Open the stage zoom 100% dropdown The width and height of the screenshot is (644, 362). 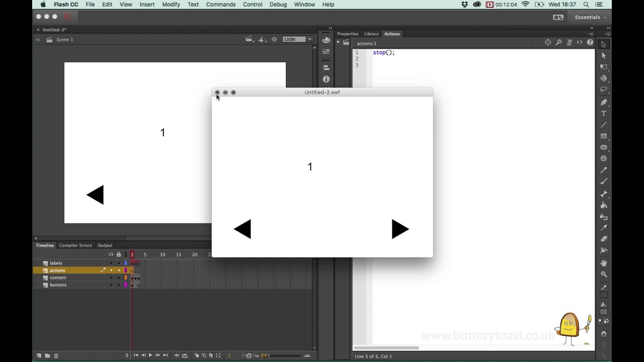coord(310,39)
